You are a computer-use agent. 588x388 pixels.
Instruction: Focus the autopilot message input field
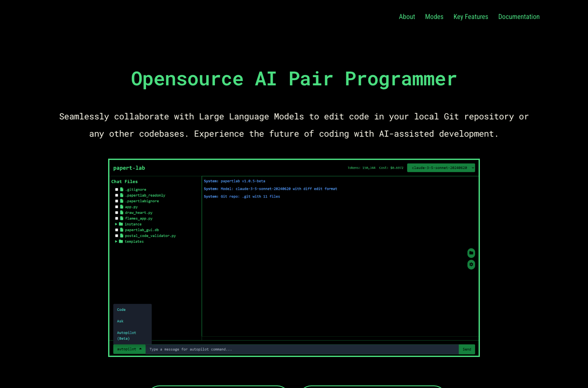click(x=302, y=349)
